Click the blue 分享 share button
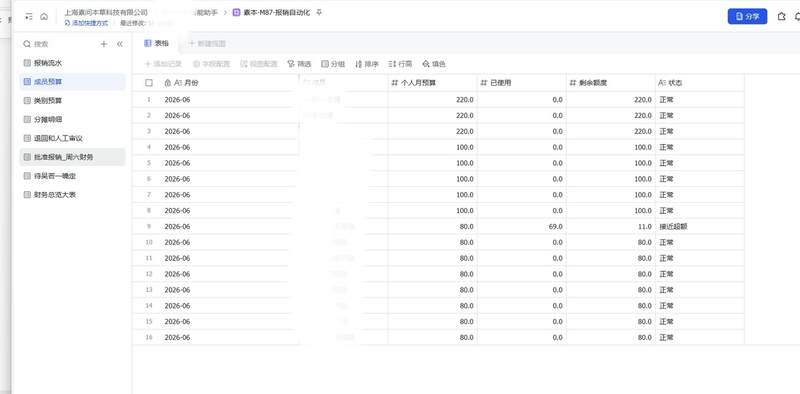The height and width of the screenshot is (394, 800). pos(747,16)
